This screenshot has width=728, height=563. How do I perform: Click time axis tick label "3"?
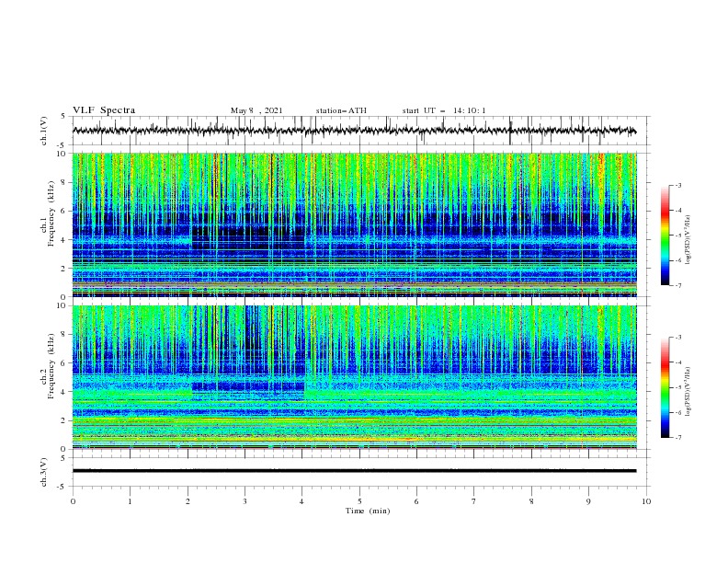point(245,501)
